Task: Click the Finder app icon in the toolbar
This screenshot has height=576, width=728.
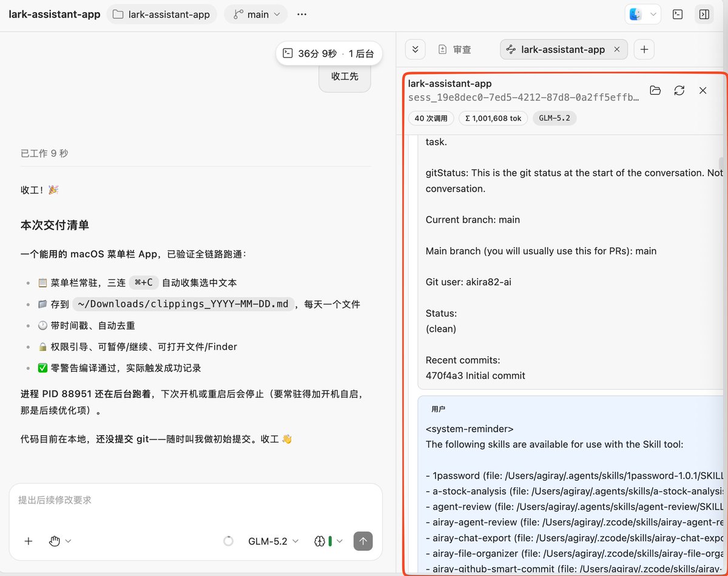Action: (635, 15)
